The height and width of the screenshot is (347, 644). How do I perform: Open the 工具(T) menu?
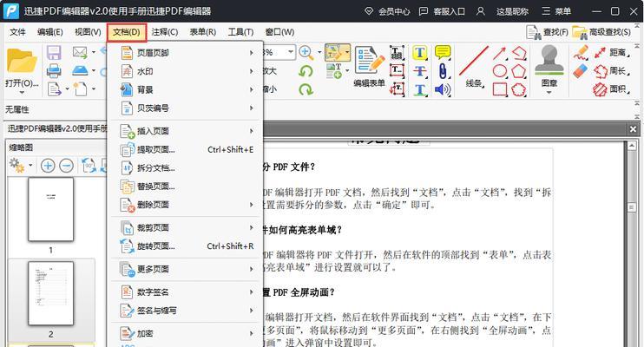click(x=240, y=32)
